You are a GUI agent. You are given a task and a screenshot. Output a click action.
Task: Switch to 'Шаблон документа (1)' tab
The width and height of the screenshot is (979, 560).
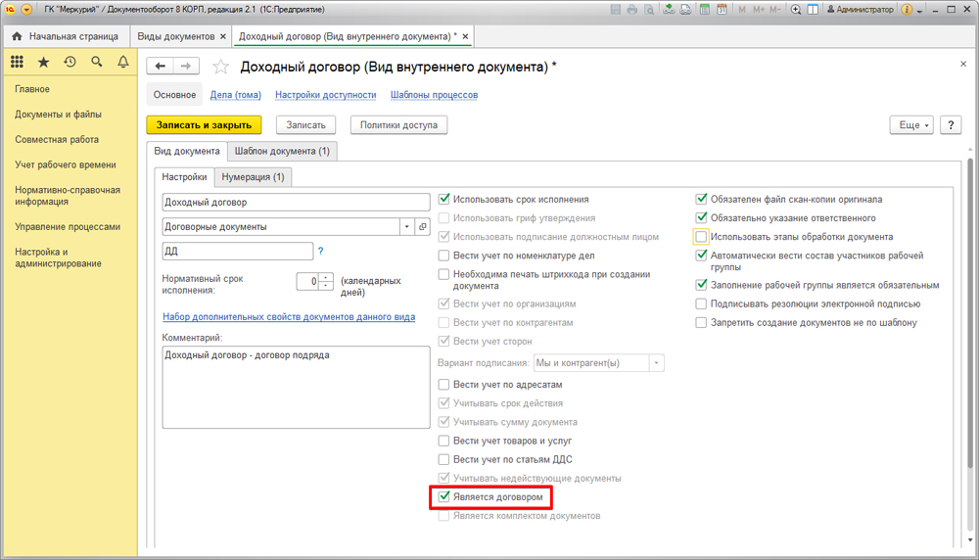point(283,152)
